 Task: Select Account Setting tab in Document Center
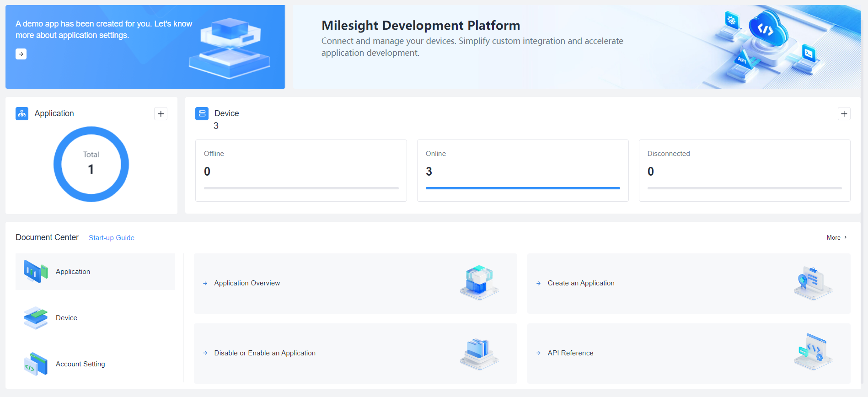(95, 364)
